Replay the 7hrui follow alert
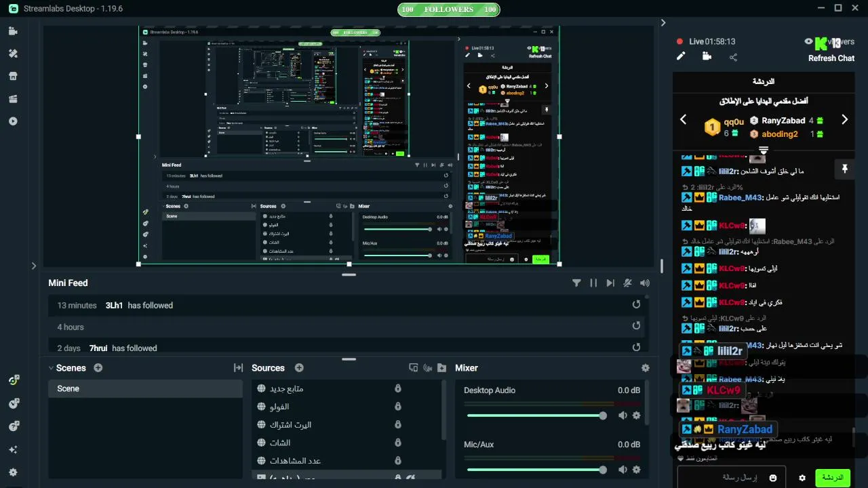Image resolution: width=868 pixels, height=488 pixels. [x=636, y=347]
